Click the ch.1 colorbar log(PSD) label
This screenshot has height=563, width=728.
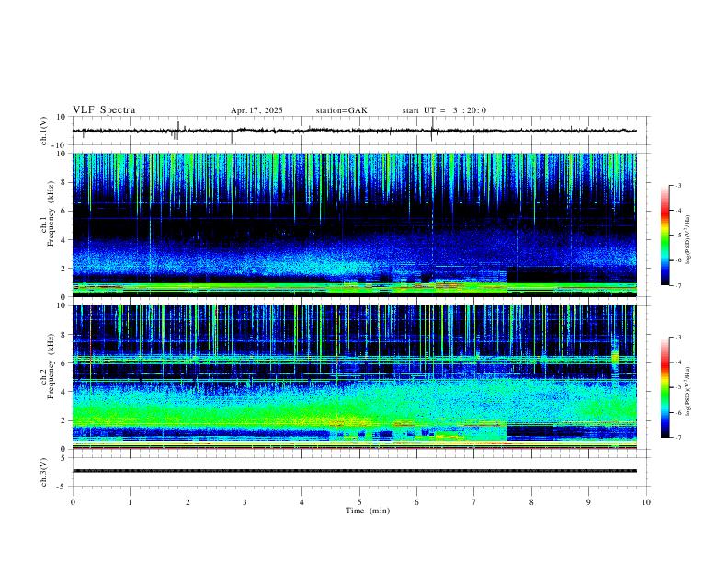[x=688, y=239]
